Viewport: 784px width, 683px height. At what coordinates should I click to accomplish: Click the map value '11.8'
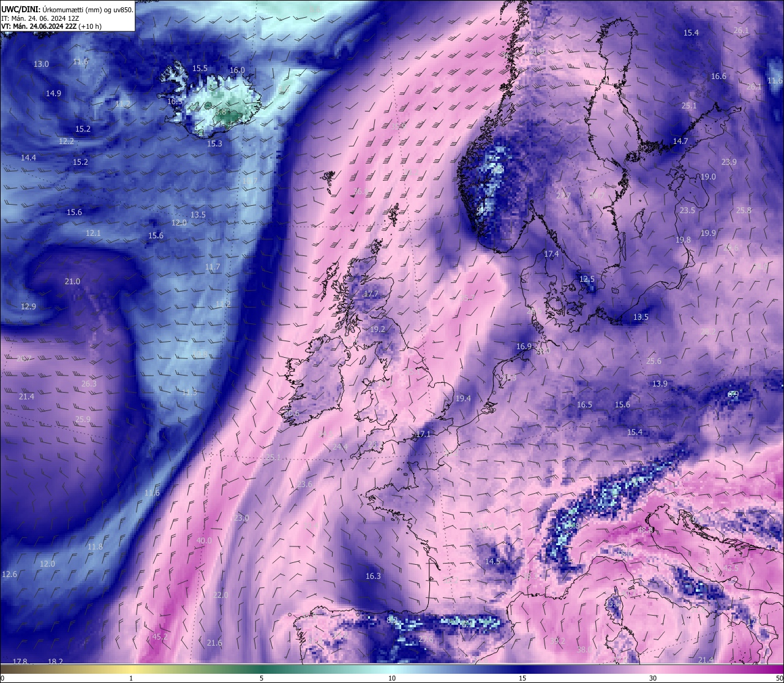(x=95, y=546)
